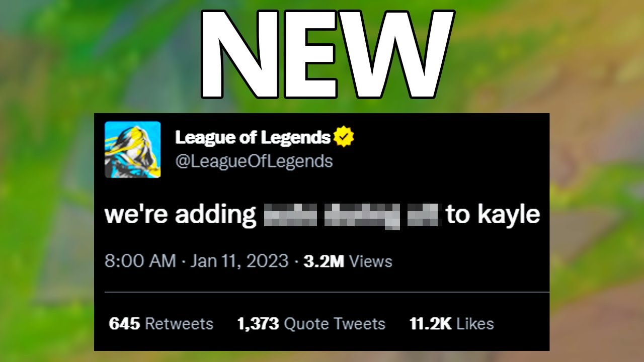Open the League of Legends display name
Screen dimensions: 644x362
tap(253, 137)
